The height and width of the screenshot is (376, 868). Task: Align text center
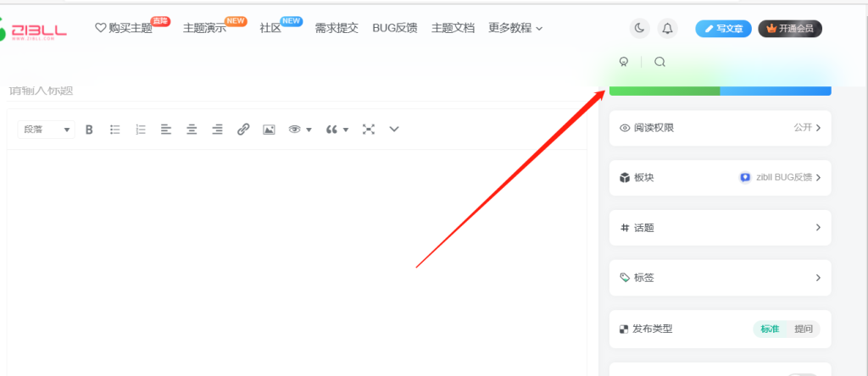192,130
